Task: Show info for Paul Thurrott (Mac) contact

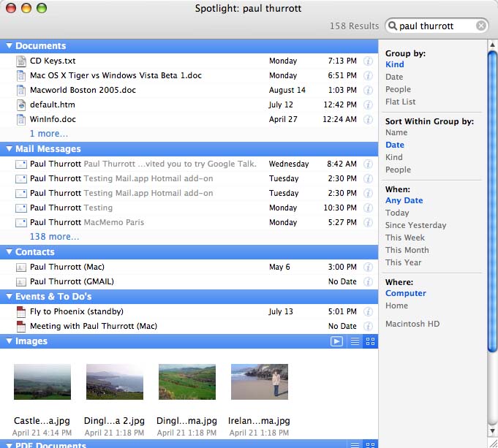Action: (368, 267)
